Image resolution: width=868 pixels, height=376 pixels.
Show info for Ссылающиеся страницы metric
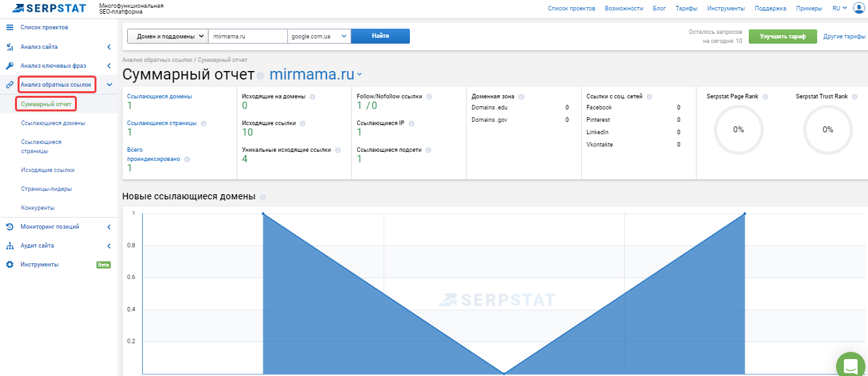(x=203, y=123)
